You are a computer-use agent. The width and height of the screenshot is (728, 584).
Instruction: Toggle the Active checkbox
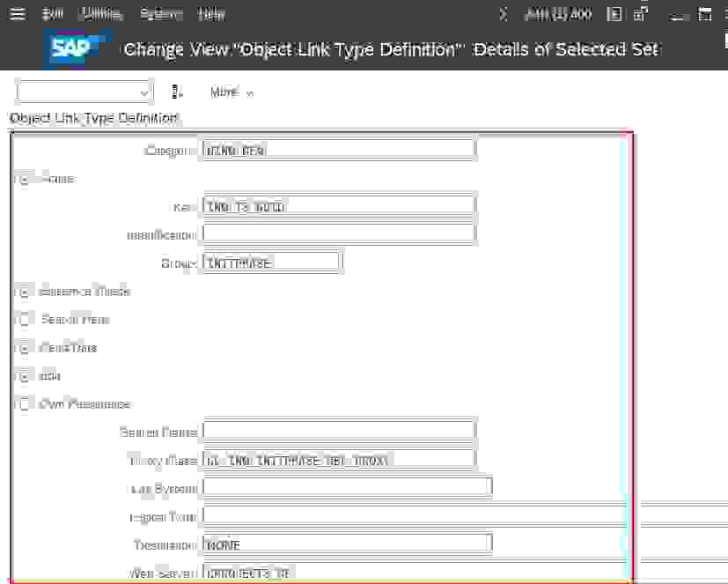click(x=24, y=178)
